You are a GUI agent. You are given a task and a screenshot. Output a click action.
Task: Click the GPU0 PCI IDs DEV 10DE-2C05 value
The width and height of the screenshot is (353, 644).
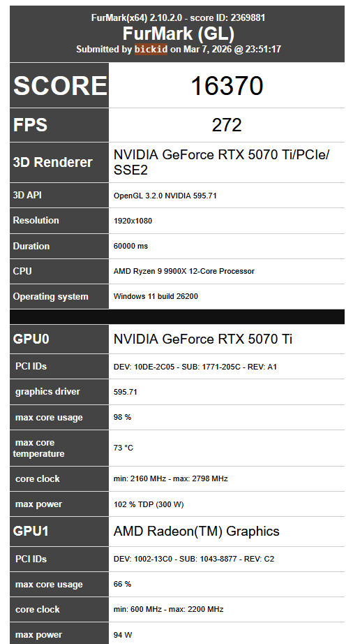point(195,367)
